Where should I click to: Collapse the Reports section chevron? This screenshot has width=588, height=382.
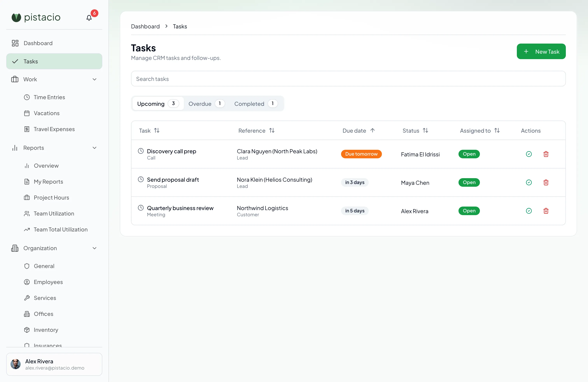pyautogui.click(x=94, y=148)
